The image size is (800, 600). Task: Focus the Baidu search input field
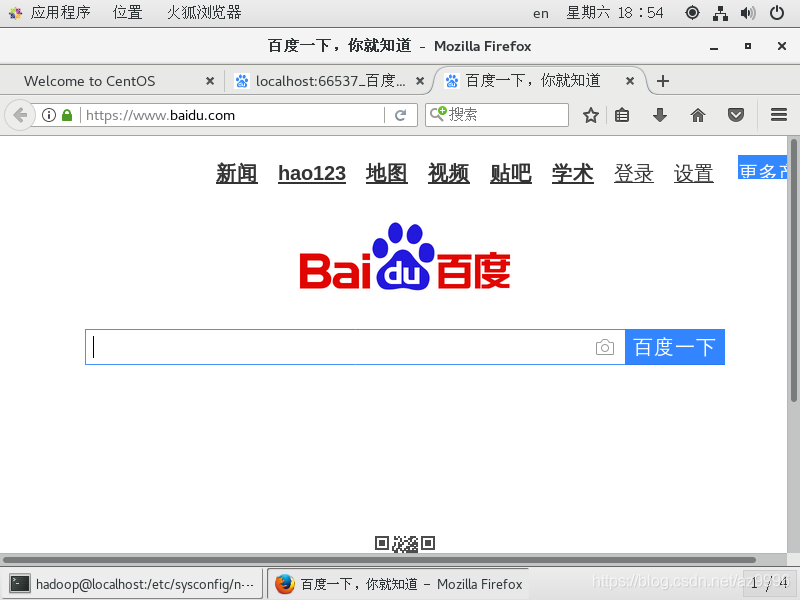(355, 347)
